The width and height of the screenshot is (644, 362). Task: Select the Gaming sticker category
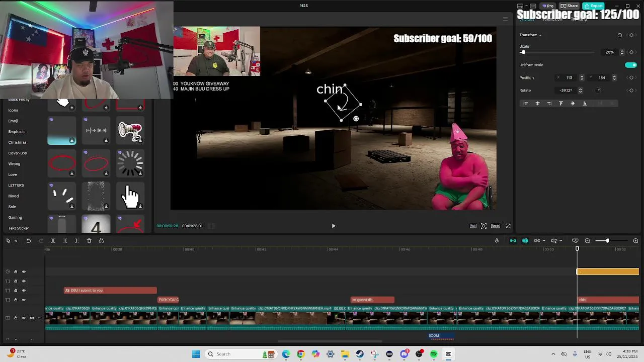point(15,218)
